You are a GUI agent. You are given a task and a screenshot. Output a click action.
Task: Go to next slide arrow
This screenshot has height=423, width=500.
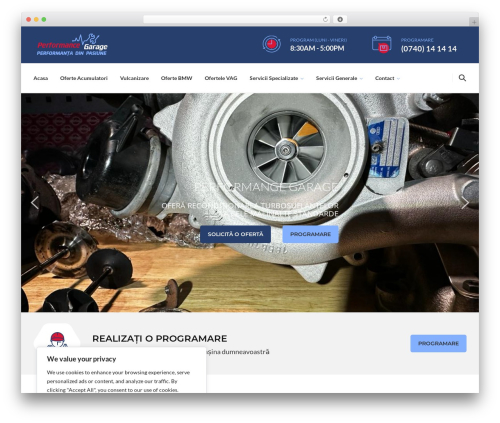pyautogui.click(x=465, y=203)
